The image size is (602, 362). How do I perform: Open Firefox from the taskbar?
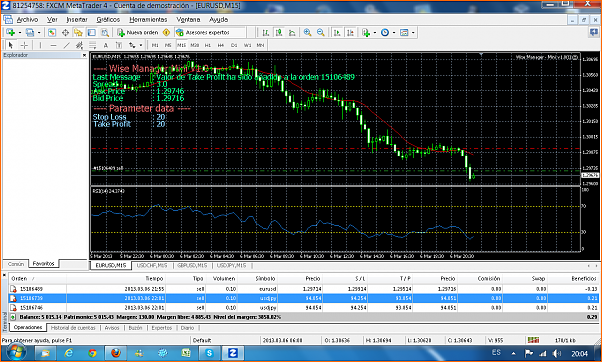coord(116,353)
